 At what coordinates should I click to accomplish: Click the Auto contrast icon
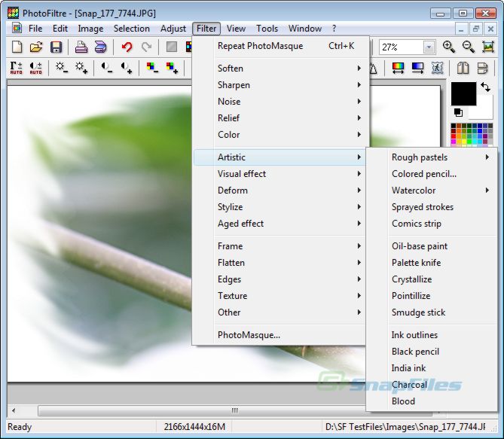click(35, 68)
